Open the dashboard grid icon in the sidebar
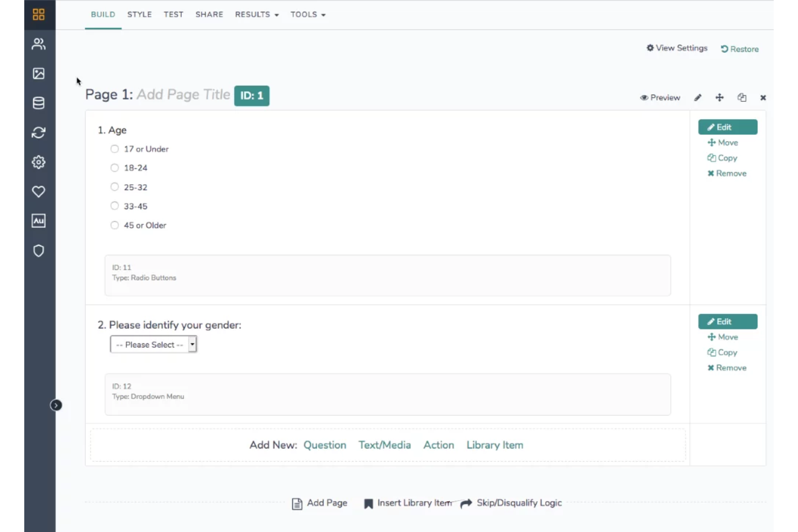 (x=38, y=15)
